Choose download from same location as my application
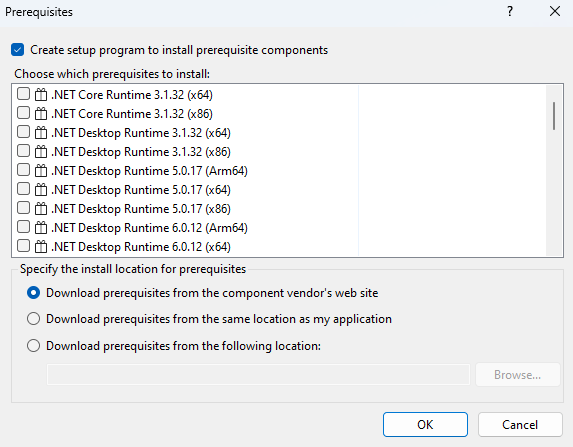The width and height of the screenshot is (573, 447). 33,319
